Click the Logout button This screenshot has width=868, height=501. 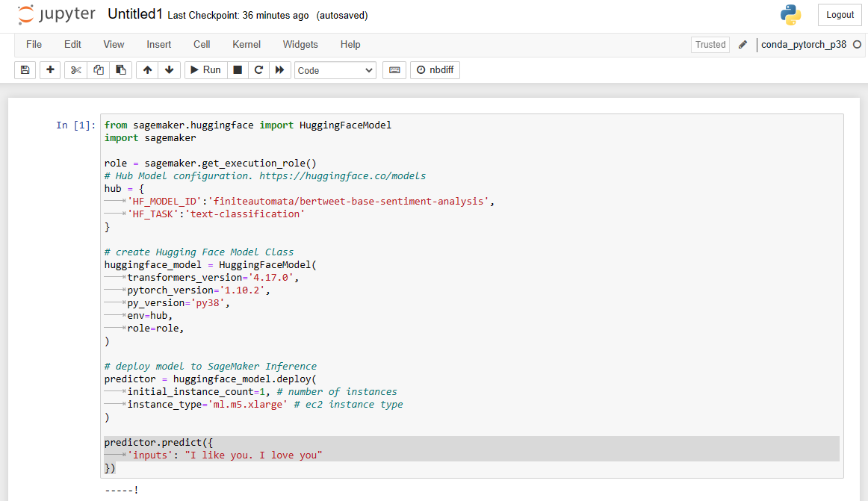pos(840,14)
